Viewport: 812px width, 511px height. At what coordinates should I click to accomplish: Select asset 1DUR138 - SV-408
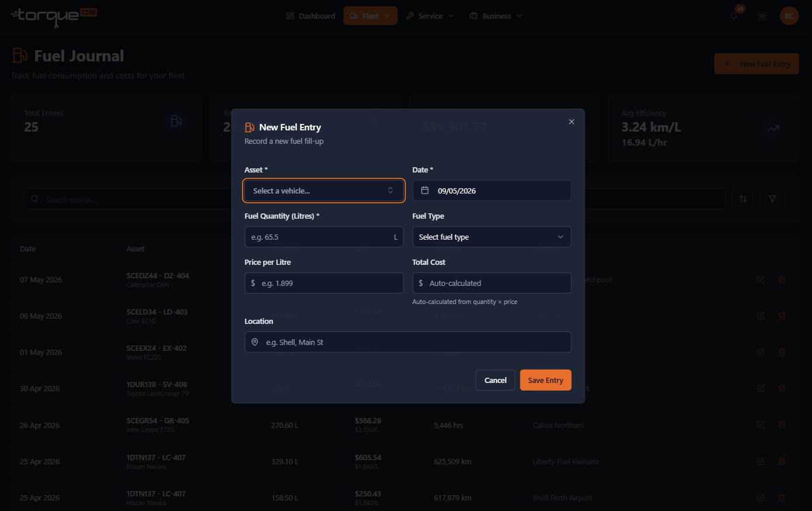click(157, 384)
